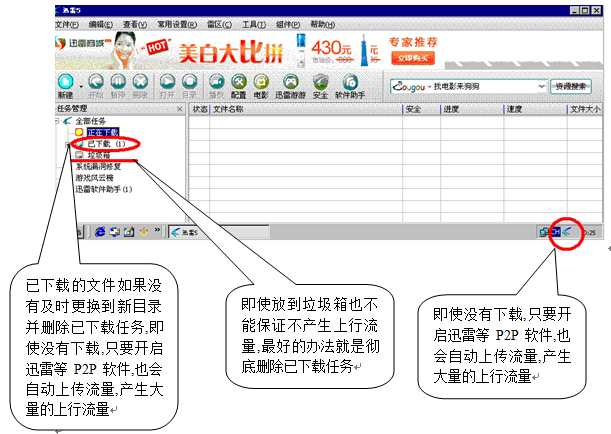Click the 打开 open file icon
The height and width of the screenshot is (434, 611).
tap(168, 82)
